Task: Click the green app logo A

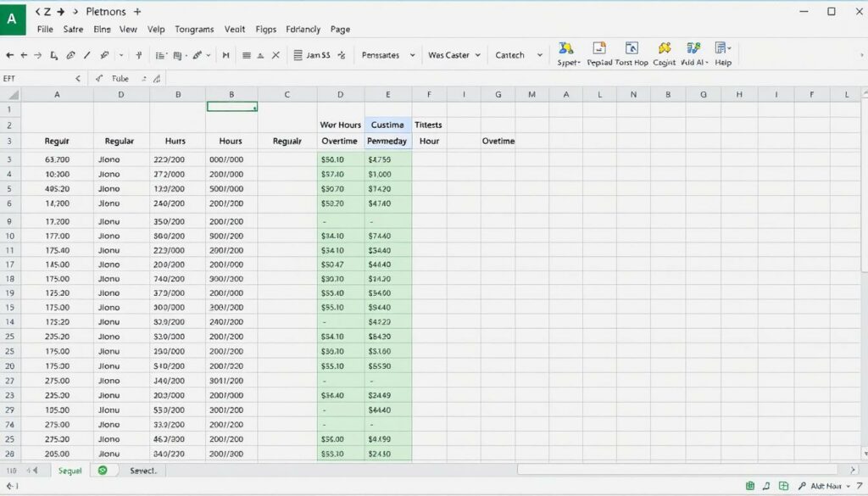Action: click(12, 19)
